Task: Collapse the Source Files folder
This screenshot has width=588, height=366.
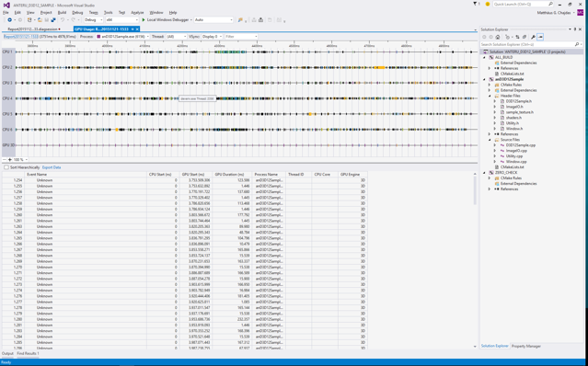Action: pyautogui.click(x=490, y=140)
